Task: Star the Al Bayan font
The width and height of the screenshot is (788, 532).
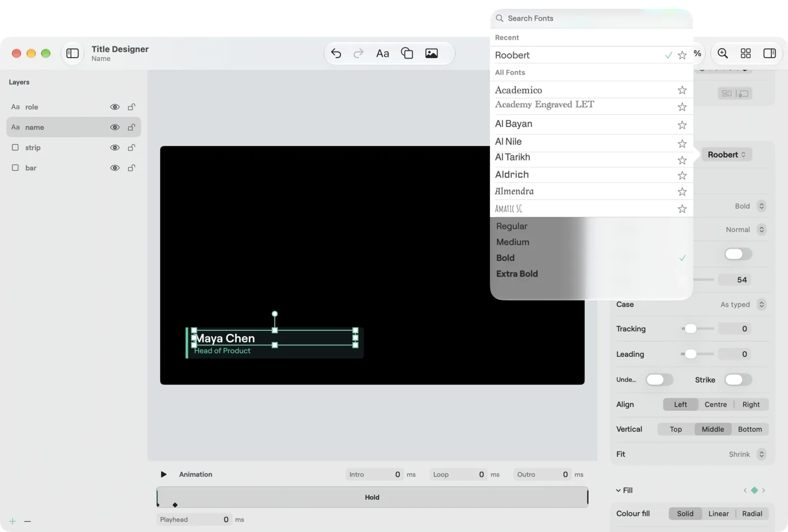Action: pos(682,125)
